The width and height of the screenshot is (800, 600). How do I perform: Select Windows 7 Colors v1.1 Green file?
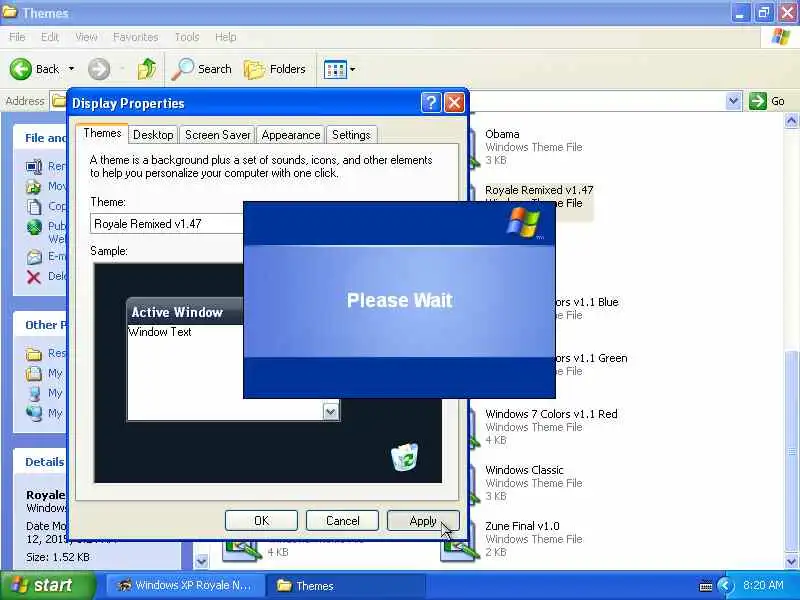point(591,364)
